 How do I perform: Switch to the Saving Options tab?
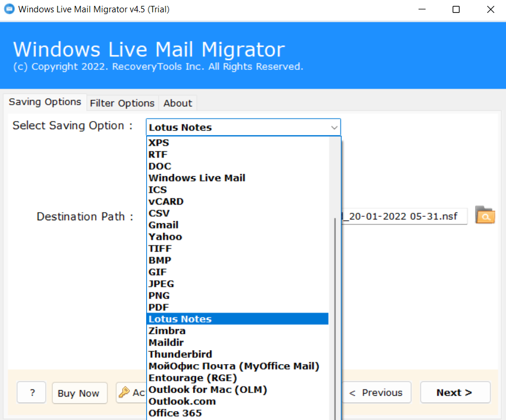pyautogui.click(x=45, y=102)
